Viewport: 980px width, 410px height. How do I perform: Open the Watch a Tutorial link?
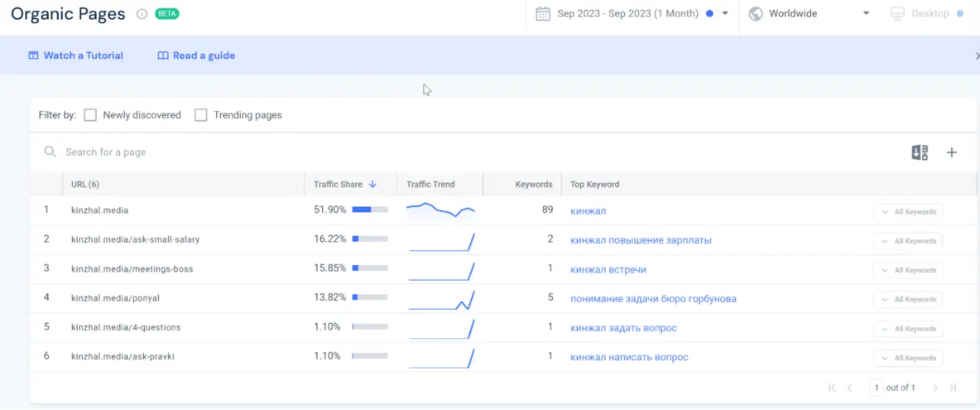pyautogui.click(x=76, y=55)
